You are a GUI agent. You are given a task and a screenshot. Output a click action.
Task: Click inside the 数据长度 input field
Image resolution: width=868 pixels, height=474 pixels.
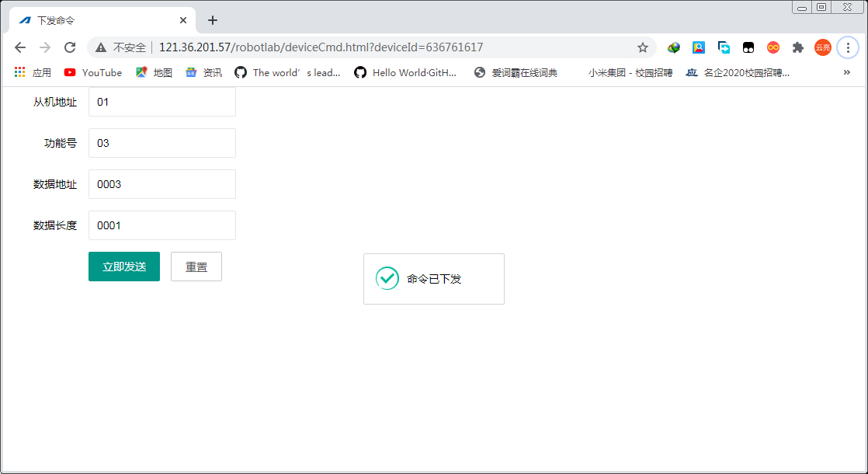click(x=161, y=225)
